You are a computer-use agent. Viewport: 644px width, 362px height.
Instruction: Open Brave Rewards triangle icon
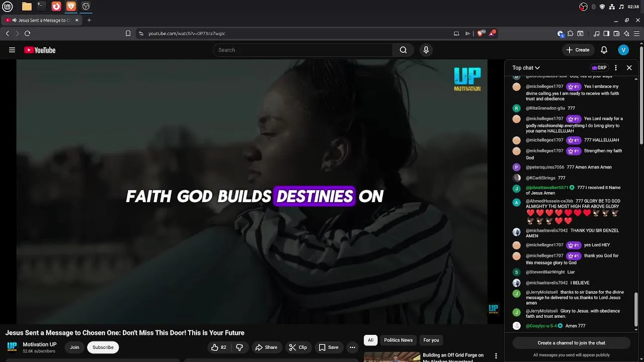click(x=492, y=34)
